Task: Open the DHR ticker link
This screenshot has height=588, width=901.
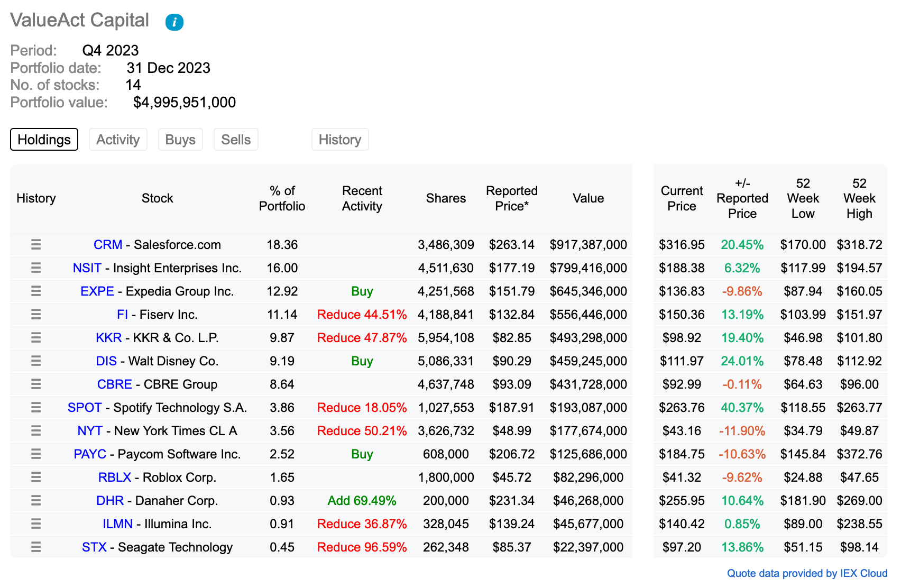Action: point(110,501)
